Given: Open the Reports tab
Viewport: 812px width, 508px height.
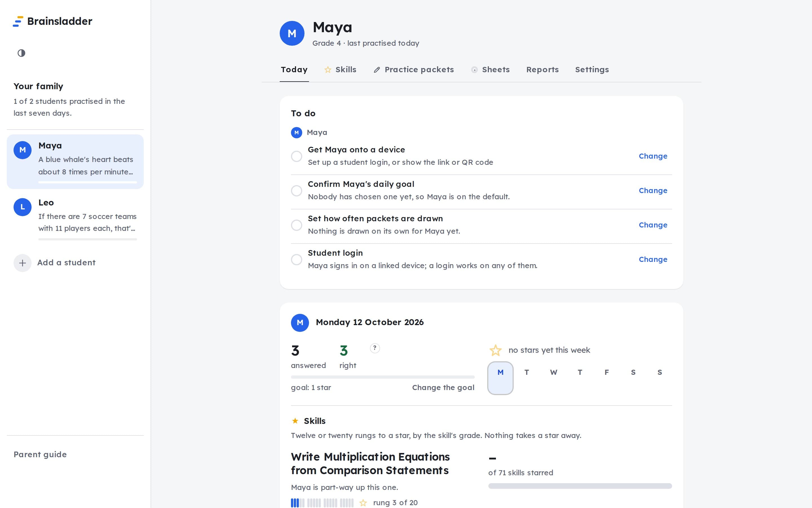Looking at the screenshot, I should point(542,69).
